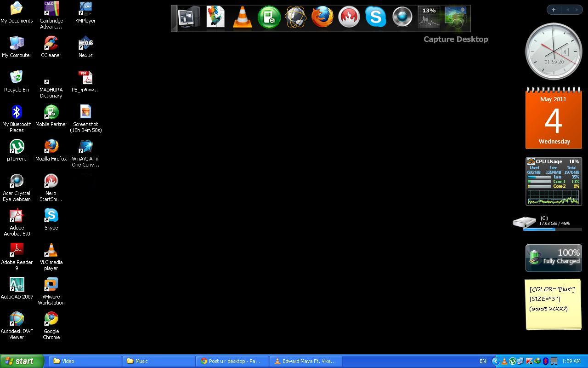The image size is (588, 368).
Task: Select the Autodesk DWF Viewer shortcut
Action: [17, 326]
